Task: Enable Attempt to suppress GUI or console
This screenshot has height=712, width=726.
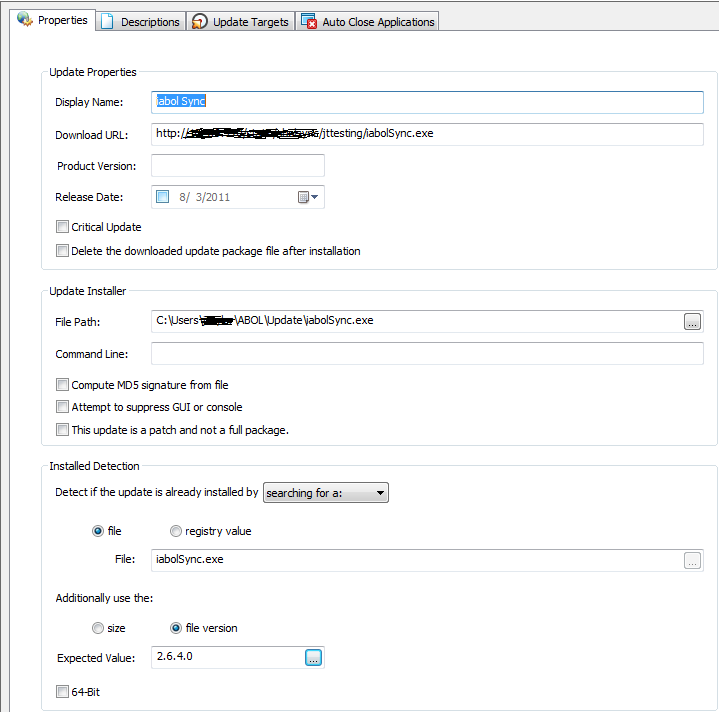Action: pos(63,407)
